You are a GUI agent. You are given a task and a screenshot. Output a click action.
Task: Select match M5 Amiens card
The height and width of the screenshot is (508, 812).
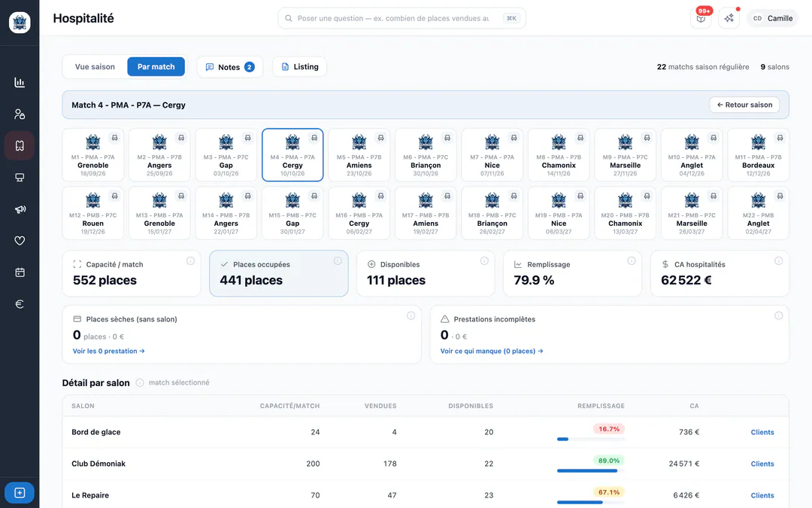coord(359,155)
